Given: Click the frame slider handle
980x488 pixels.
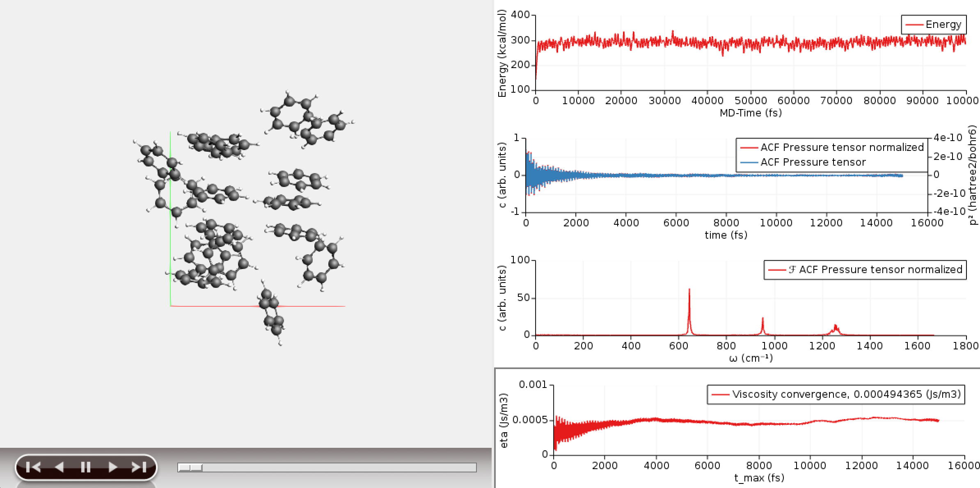Looking at the screenshot, I should [x=190, y=467].
